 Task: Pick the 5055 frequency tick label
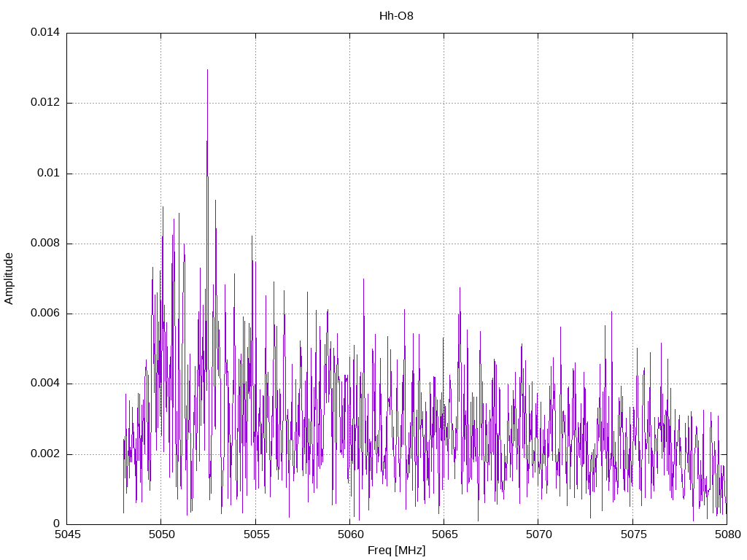click(255, 534)
